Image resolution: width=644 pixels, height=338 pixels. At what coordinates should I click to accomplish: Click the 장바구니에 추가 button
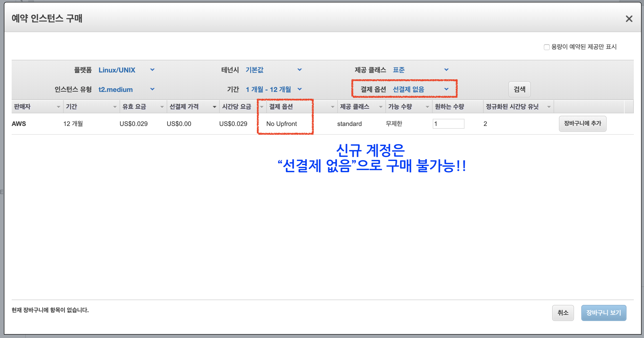(x=582, y=124)
